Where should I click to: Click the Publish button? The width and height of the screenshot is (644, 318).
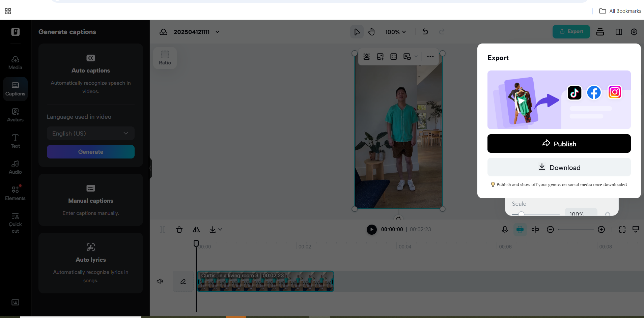point(559,144)
